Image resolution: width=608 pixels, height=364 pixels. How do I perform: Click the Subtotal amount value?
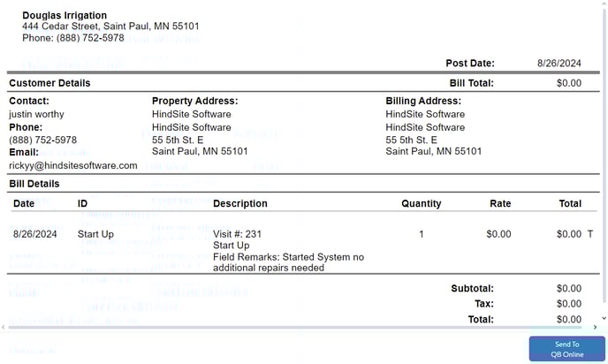[569, 288]
